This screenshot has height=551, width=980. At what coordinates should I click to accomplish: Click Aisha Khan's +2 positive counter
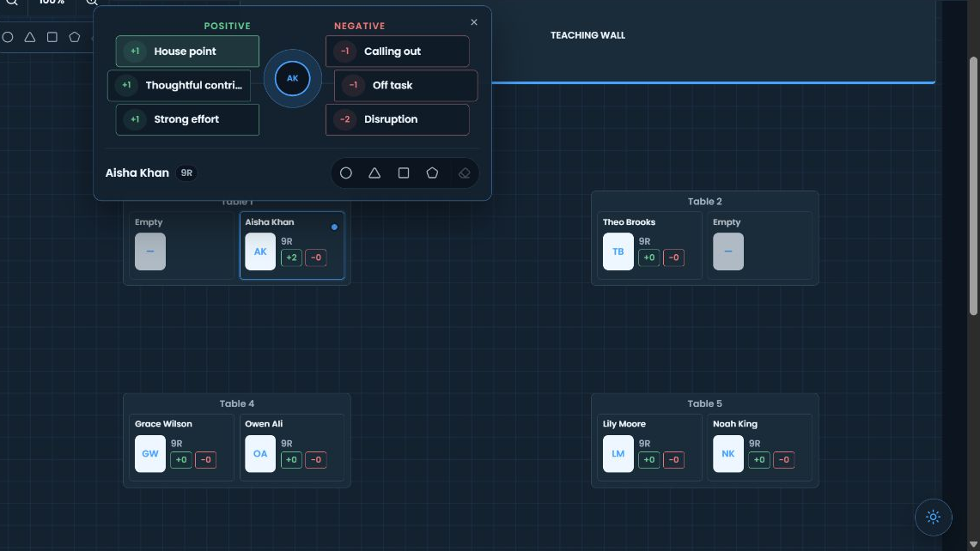pyautogui.click(x=291, y=257)
